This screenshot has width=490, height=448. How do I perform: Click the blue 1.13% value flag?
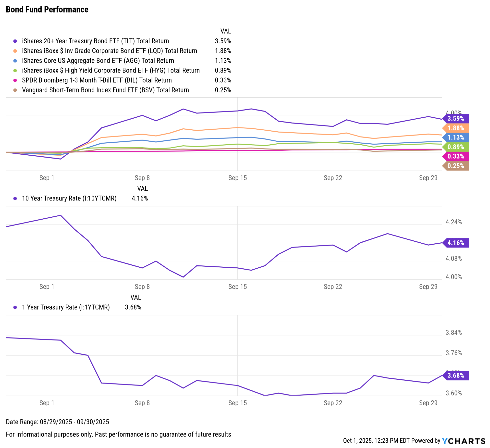456,137
